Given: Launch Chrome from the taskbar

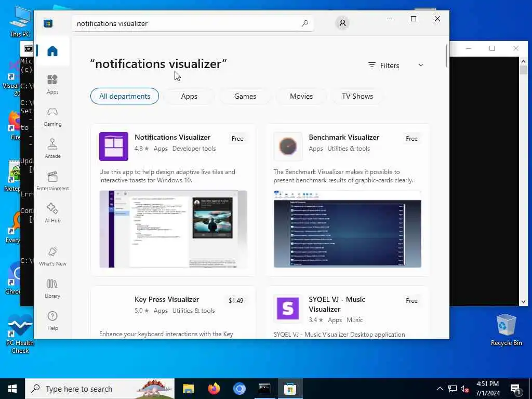Looking at the screenshot, I should (x=239, y=389).
